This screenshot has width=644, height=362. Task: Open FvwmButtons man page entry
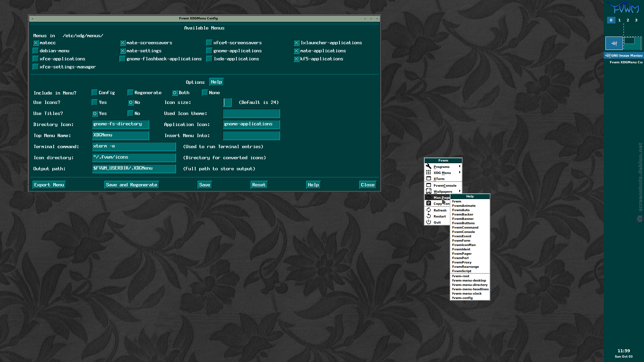pos(470,223)
